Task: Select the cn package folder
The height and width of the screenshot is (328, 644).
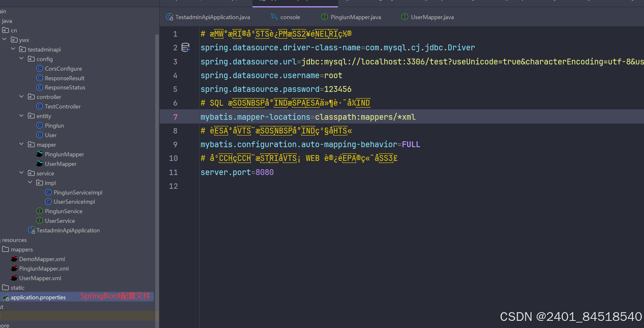Action: tap(14, 30)
